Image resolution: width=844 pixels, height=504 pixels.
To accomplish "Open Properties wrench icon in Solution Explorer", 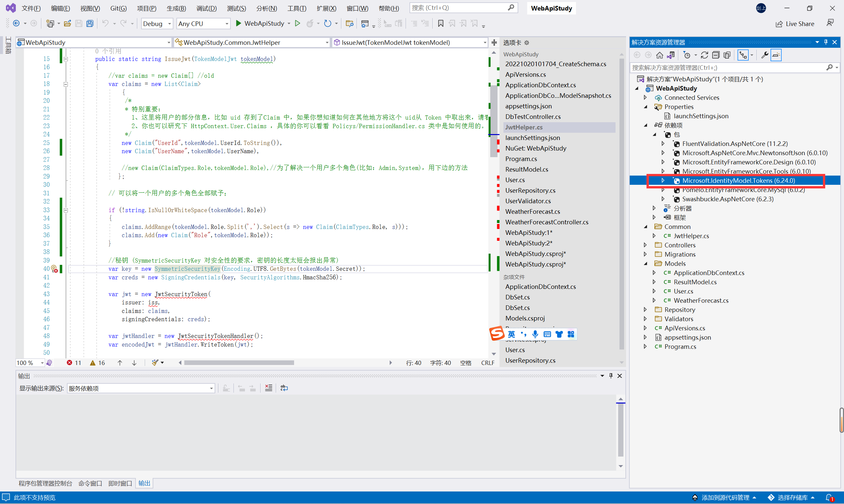I will (x=765, y=55).
